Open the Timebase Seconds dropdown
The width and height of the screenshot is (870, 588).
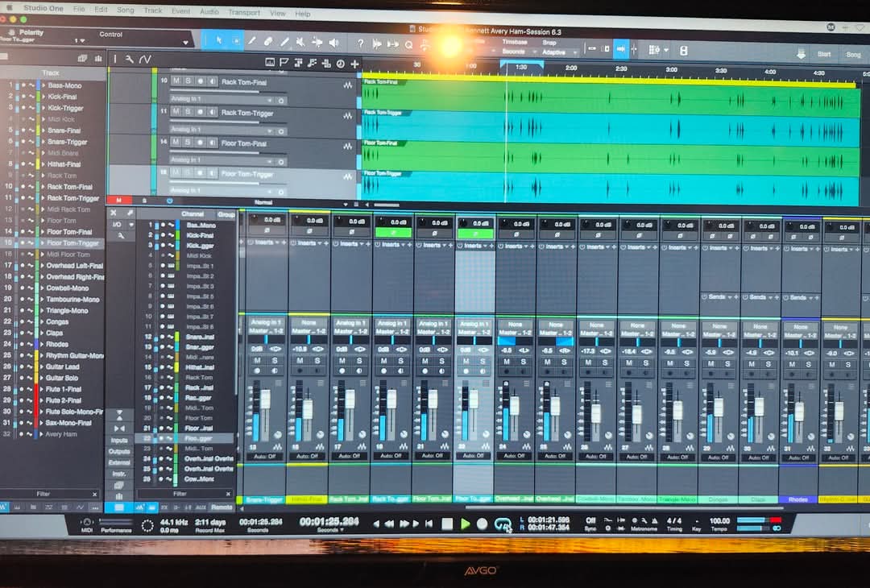point(518,52)
